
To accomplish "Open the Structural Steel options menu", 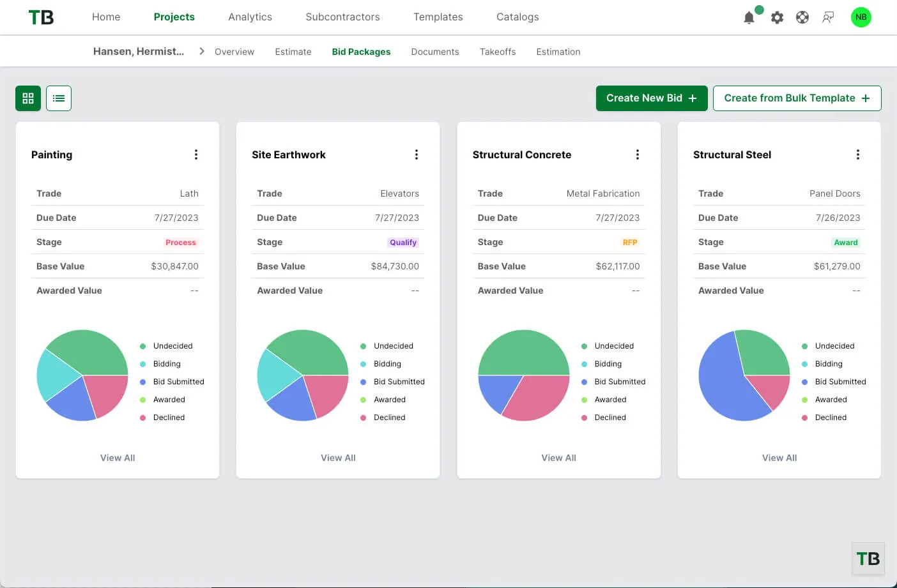I will tap(857, 154).
